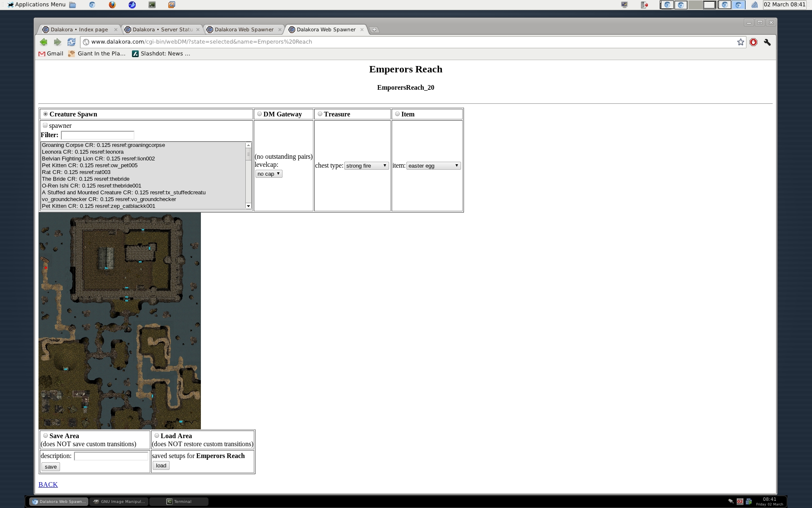Open the chest type dropdown
812x508 pixels.
[366, 166]
